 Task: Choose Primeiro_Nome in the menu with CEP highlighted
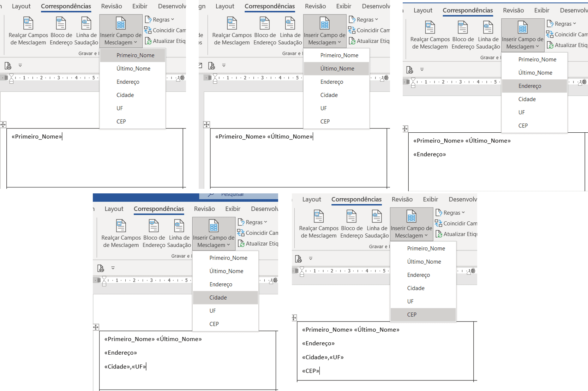point(423,248)
